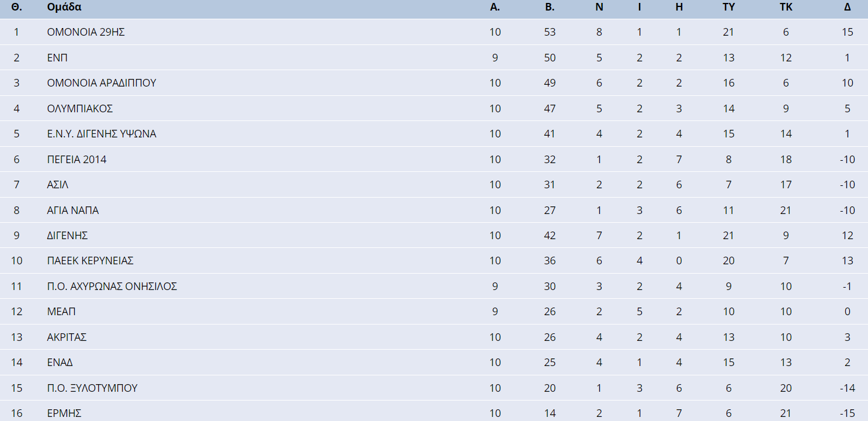Open the ΑΓΙΑ ΝΑΠΑ team entry
The height and width of the screenshot is (421, 868).
pyautogui.click(x=73, y=210)
